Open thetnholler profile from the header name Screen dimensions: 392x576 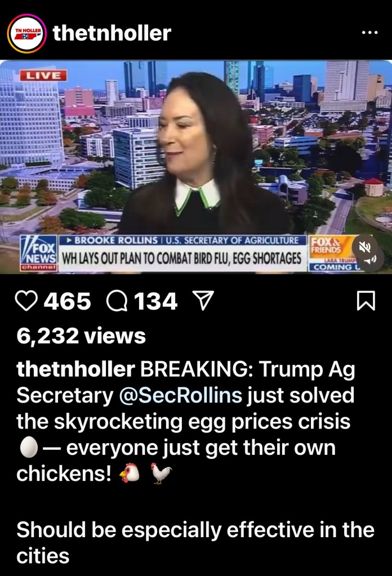click(x=112, y=33)
